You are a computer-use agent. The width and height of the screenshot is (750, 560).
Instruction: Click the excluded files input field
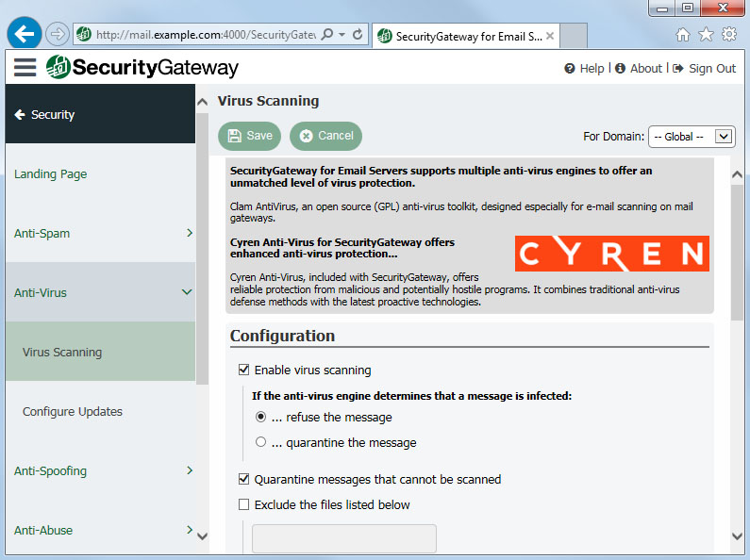click(344, 538)
